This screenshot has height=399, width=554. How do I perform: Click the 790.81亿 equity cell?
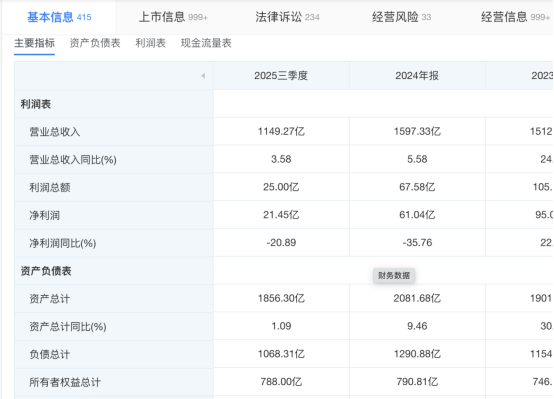click(x=417, y=382)
